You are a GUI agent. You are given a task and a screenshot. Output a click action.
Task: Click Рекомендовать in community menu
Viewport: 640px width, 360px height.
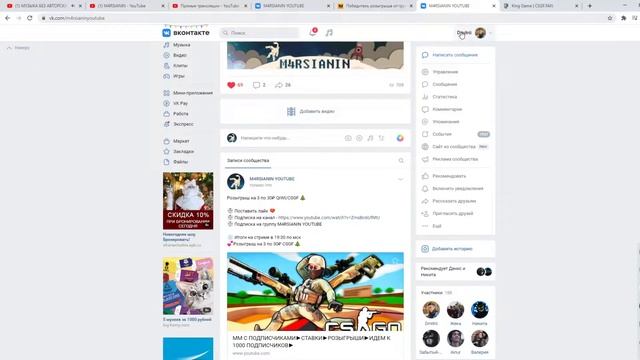(x=449, y=176)
